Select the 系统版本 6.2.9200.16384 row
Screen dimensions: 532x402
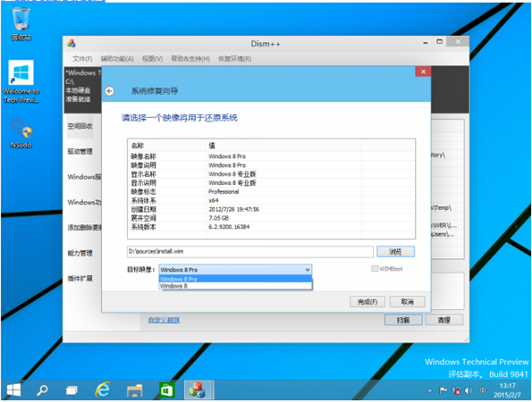[x=271, y=227]
